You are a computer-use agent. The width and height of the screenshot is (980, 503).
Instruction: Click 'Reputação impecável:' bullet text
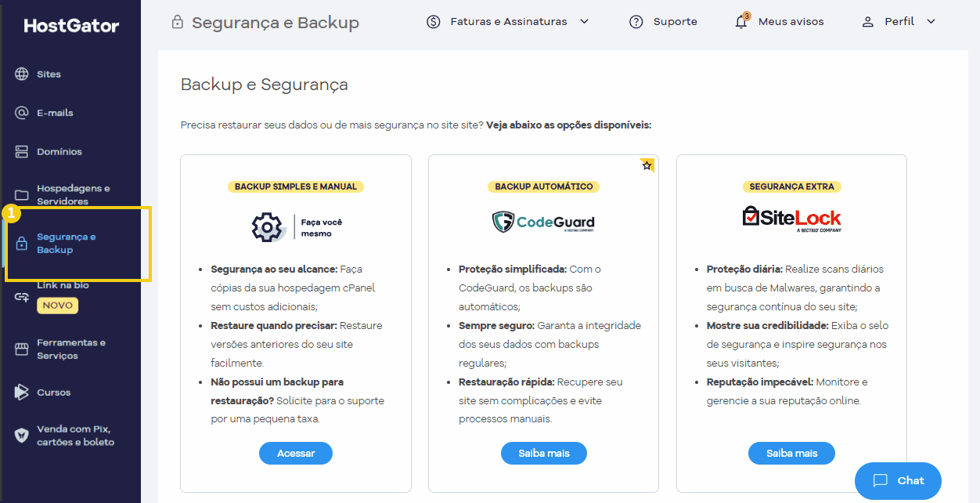(760, 382)
